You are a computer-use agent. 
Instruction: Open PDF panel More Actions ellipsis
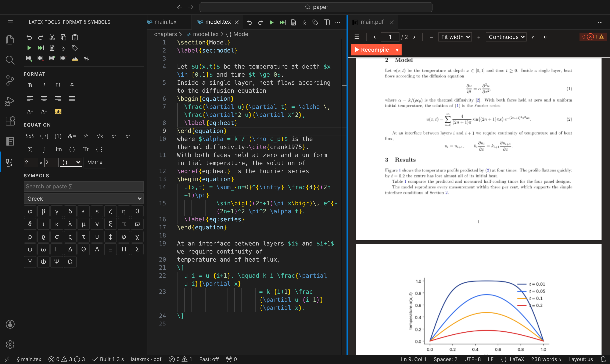(600, 22)
